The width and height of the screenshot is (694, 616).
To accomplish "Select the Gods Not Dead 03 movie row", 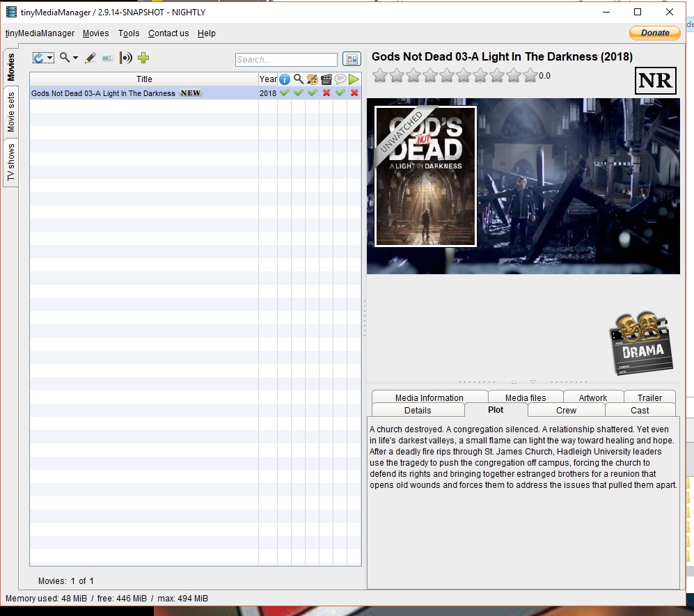I will tap(195, 93).
